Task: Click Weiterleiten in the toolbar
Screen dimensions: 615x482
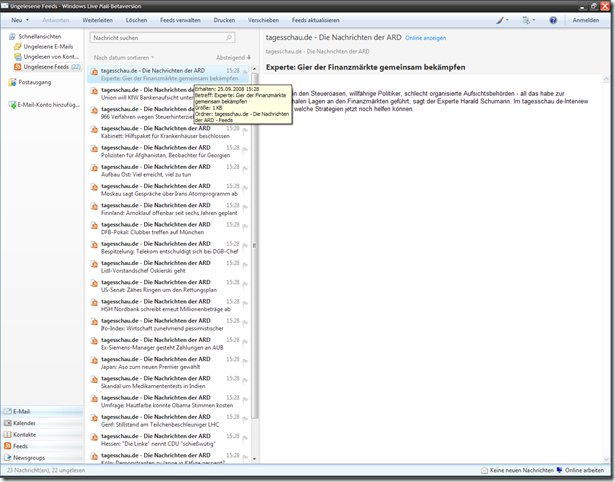Action: point(97,20)
